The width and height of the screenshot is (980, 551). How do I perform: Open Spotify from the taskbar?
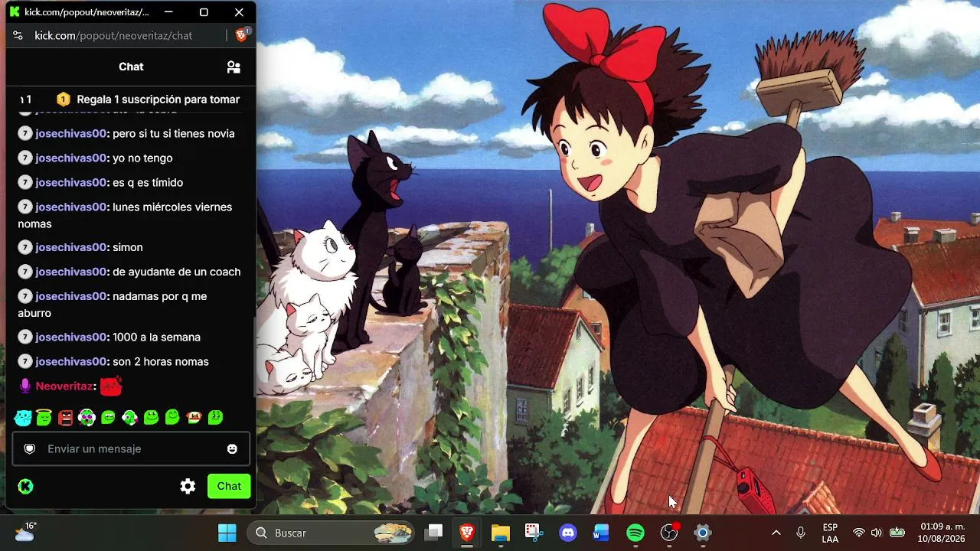point(635,533)
